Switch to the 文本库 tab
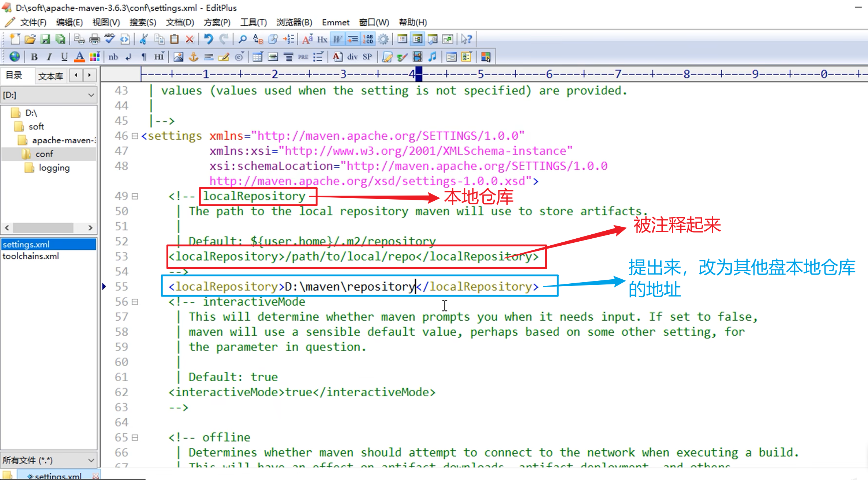This screenshot has width=868, height=480. 50,76
